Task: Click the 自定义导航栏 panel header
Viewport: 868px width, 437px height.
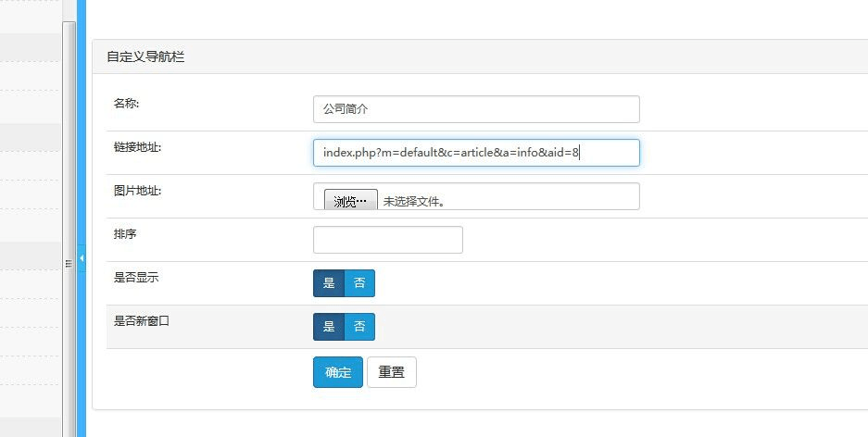Action: coord(145,56)
